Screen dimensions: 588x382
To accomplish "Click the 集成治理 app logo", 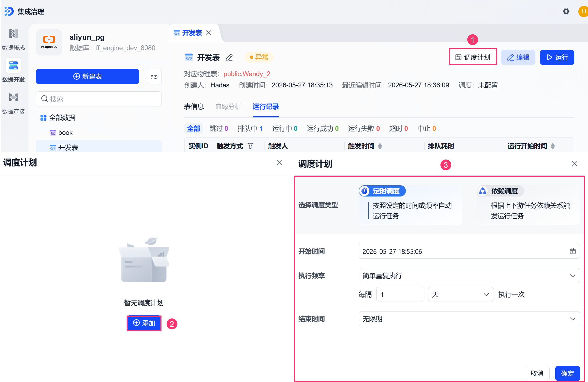I will (9, 11).
